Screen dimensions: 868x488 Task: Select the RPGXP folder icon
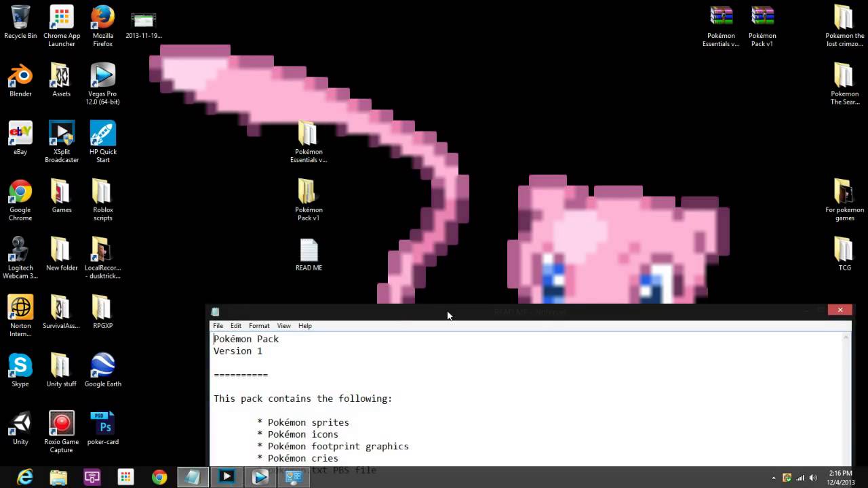[103, 312]
